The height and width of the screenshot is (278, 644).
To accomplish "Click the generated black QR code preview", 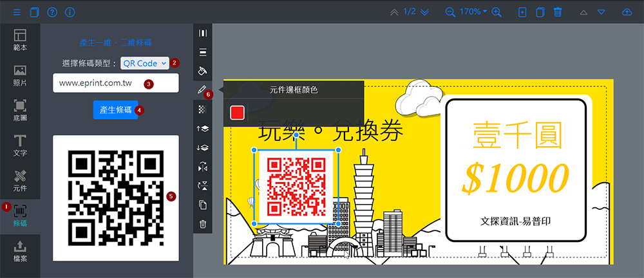I will [x=116, y=198].
